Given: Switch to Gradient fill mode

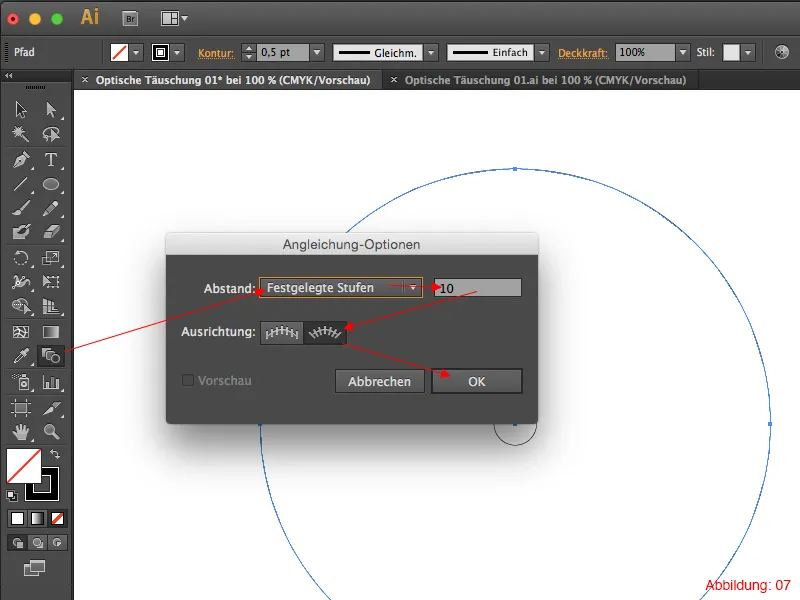Looking at the screenshot, I should [x=37, y=518].
